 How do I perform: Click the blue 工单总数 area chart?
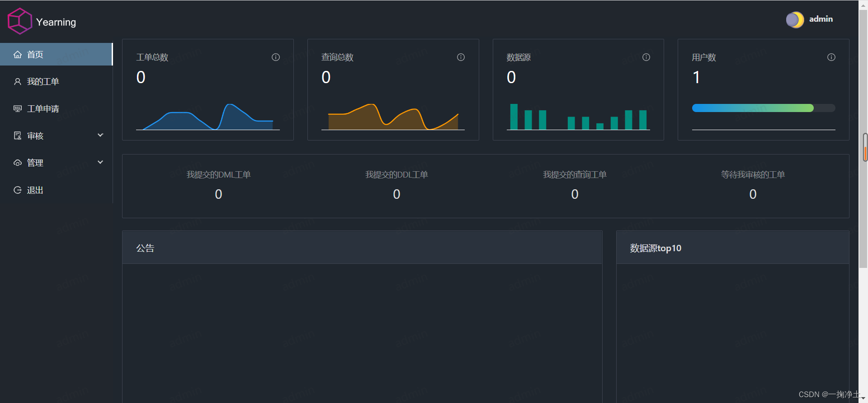[x=208, y=117]
